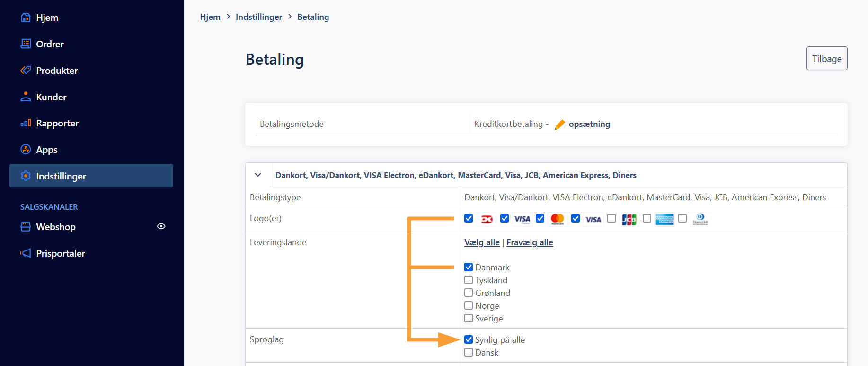Enable the American Express logo checkbox
This screenshot has height=366, width=868.
647,218
